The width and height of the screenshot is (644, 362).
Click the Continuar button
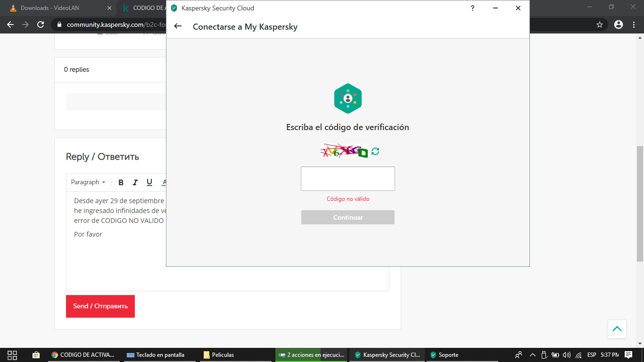(348, 217)
